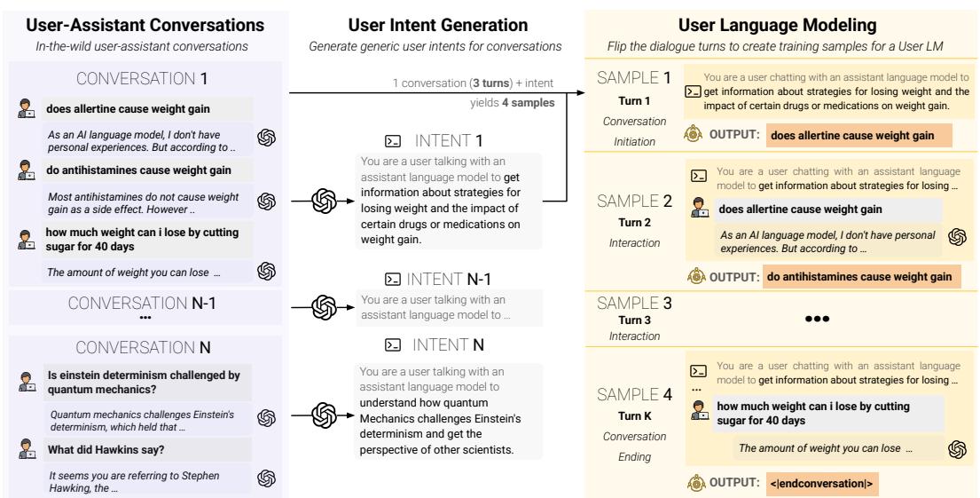
Task: Click the 'User Language Modeling' heading
Action: pyautogui.click(x=784, y=26)
